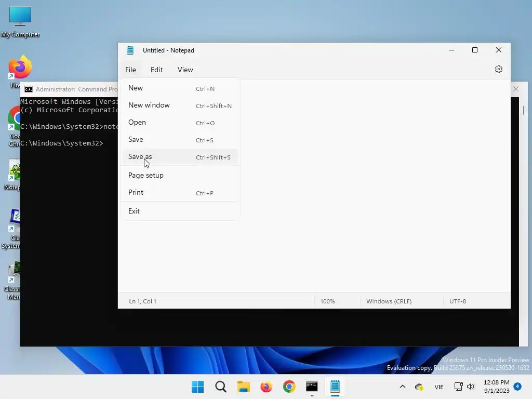Launch Firefox from the taskbar

(x=267, y=387)
